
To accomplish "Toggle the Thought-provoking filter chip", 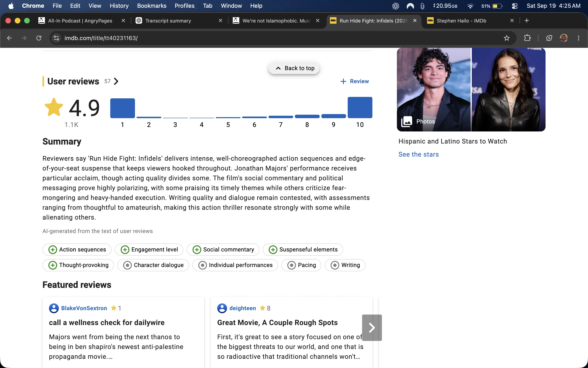I will pos(78,265).
